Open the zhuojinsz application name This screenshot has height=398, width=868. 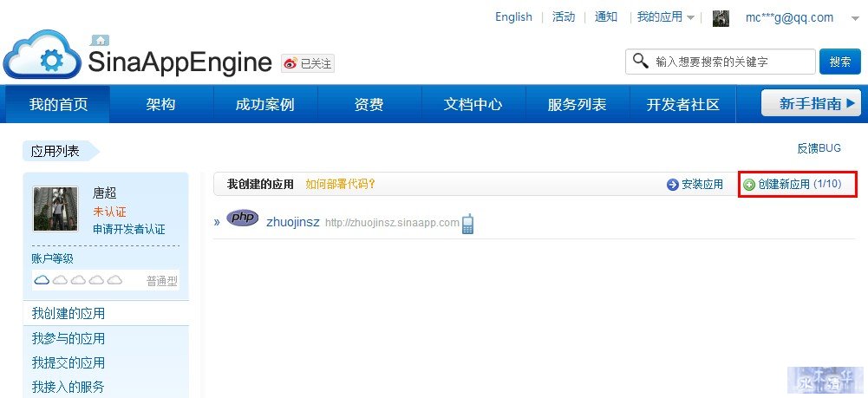[x=293, y=222]
